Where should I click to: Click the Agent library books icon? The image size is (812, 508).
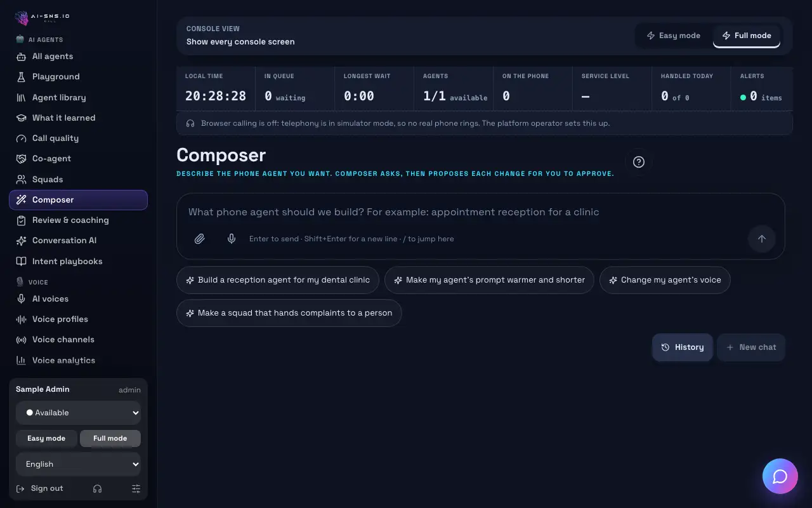21,97
